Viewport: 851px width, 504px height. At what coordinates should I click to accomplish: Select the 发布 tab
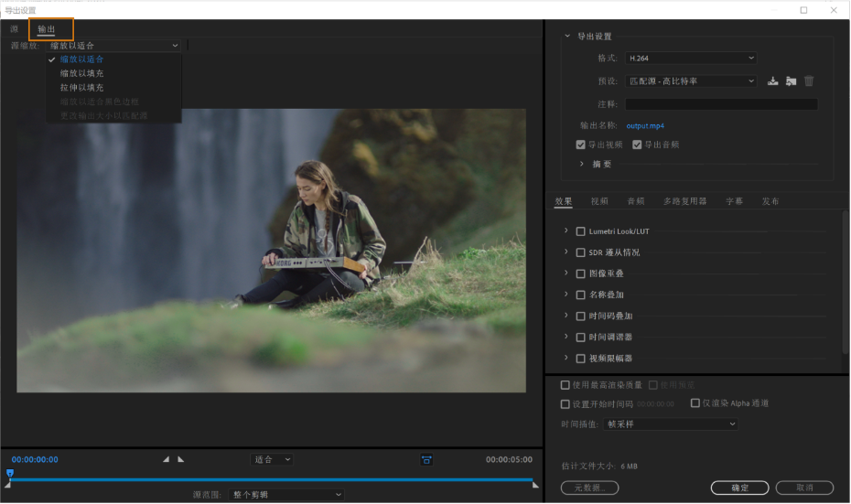[770, 201]
